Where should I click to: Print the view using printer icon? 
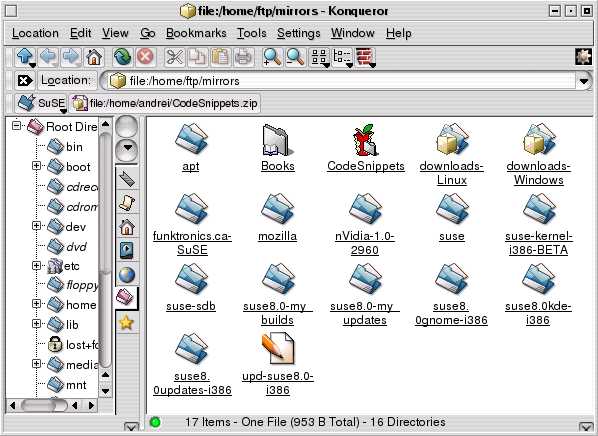click(x=243, y=57)
